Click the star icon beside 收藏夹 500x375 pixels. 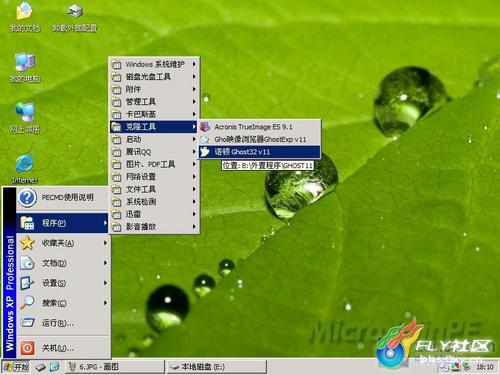pos(27,243)
